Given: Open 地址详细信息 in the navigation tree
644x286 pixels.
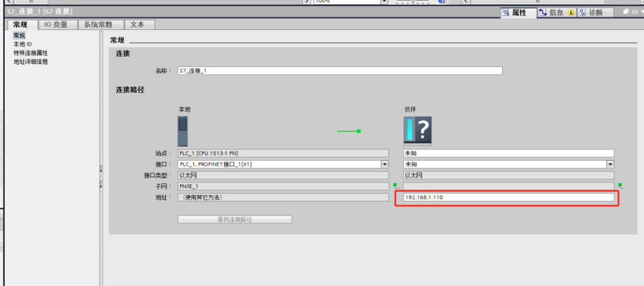Looking at the screenshot, I should point(30,61).
